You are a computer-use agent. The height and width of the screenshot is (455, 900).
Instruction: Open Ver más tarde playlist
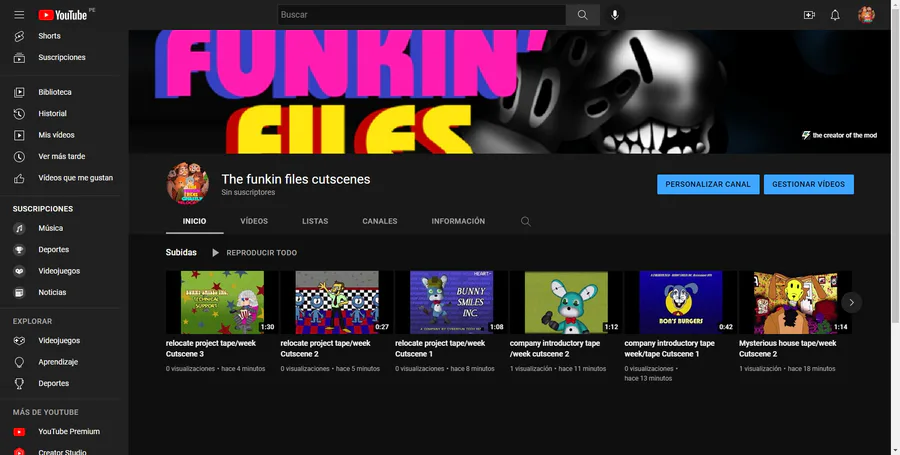coord(60,156)
